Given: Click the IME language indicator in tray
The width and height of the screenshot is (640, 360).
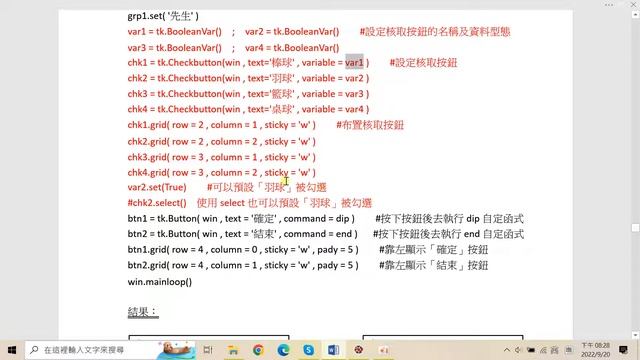Looking at the screenshot, I should click(555, 350).
